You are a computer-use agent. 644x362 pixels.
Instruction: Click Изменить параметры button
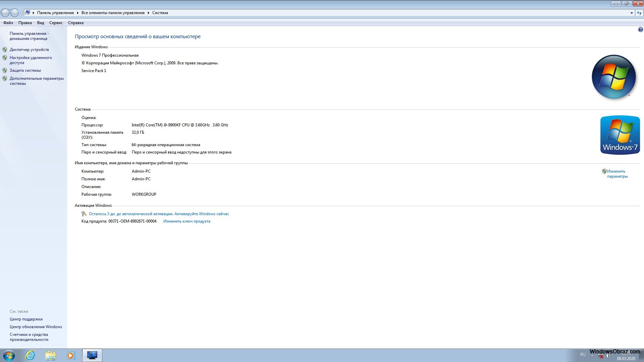(x=617, y=173)
